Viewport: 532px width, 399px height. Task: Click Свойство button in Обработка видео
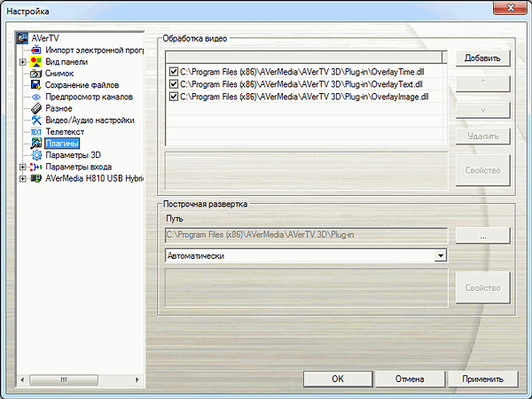point(482,170)
